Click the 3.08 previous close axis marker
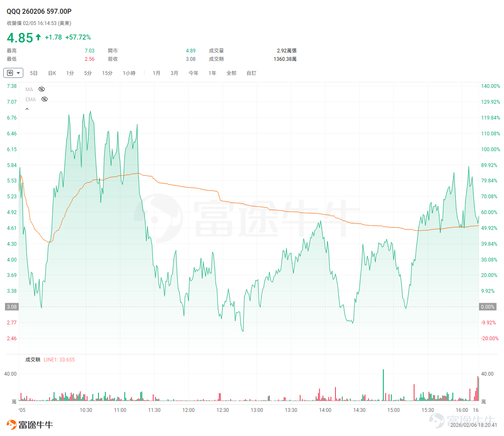This screenshot has width=504, height=436. (x=12, y=307)
